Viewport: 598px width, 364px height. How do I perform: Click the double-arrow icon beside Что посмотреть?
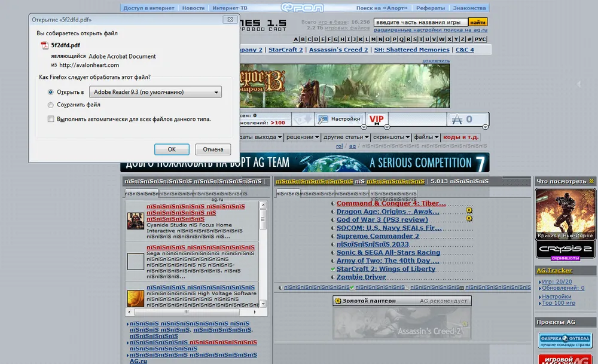click(591, 181)
